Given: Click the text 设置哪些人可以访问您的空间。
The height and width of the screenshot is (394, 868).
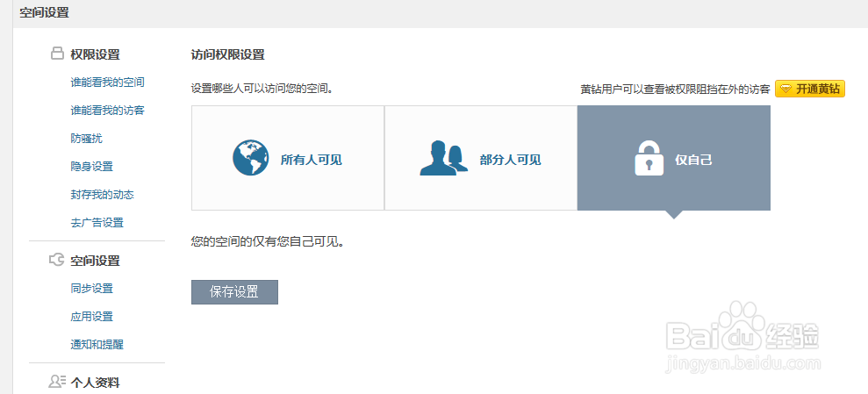Looking at the screenshot, I should [x=262, y=89].
